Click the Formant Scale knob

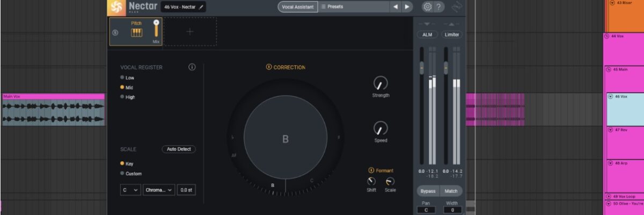(390, 182)
